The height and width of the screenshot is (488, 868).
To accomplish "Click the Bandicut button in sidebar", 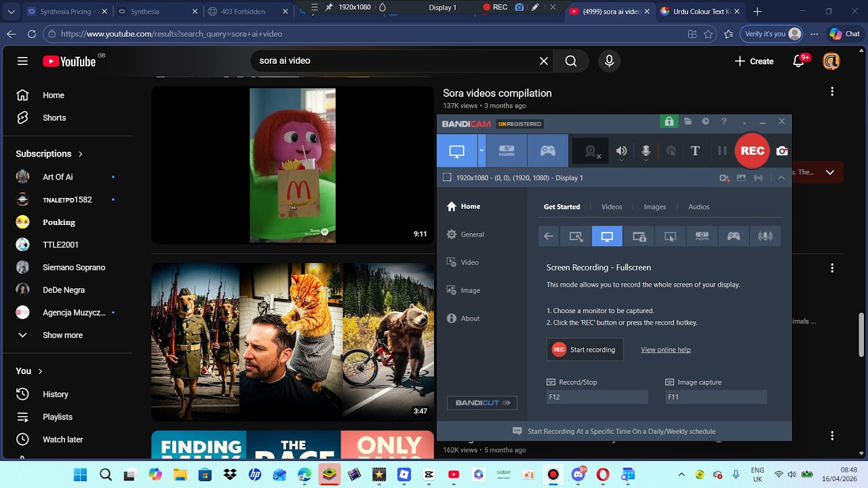I will tap(482, 403).
